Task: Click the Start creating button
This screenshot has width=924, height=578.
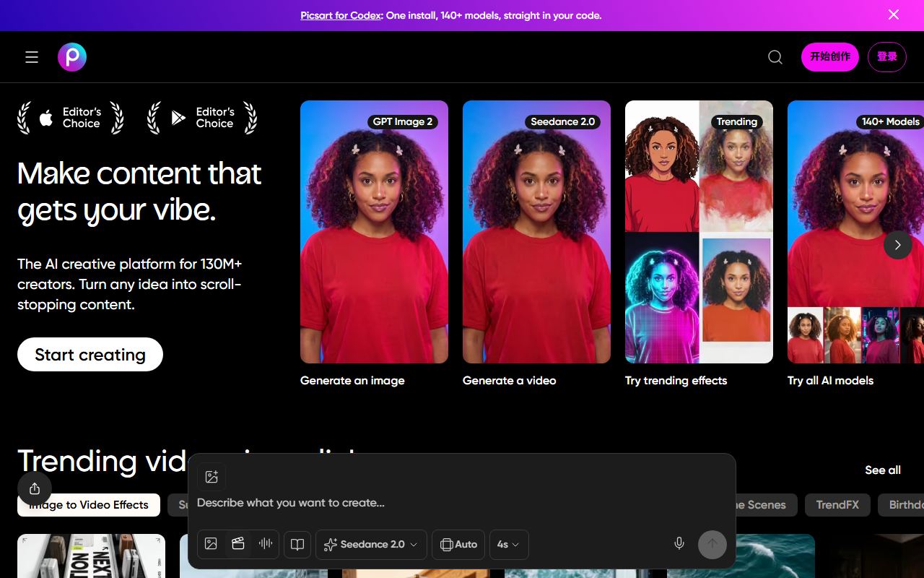Action: click(x=90, y=354)
